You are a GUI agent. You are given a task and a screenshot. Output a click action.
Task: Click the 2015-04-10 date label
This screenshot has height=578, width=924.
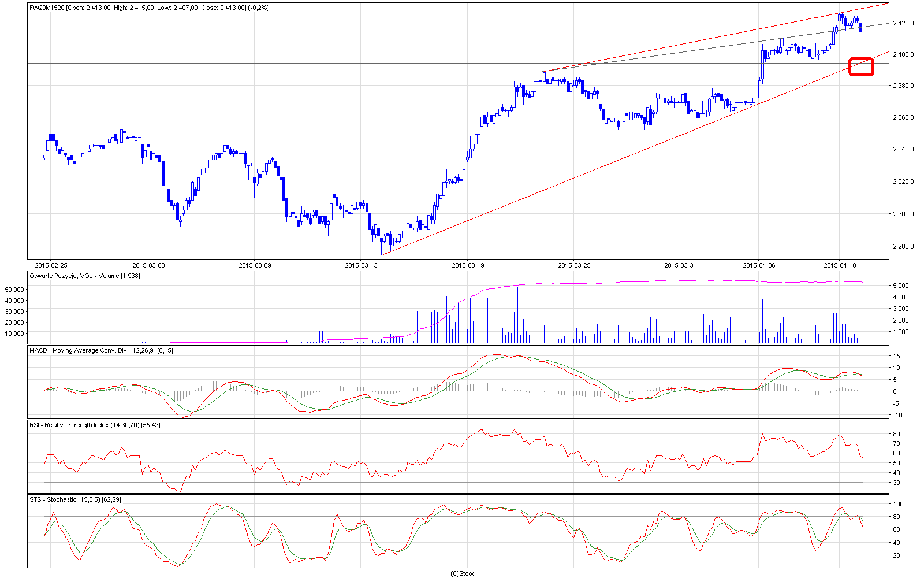pyautogui.click(x=839, y=266)
